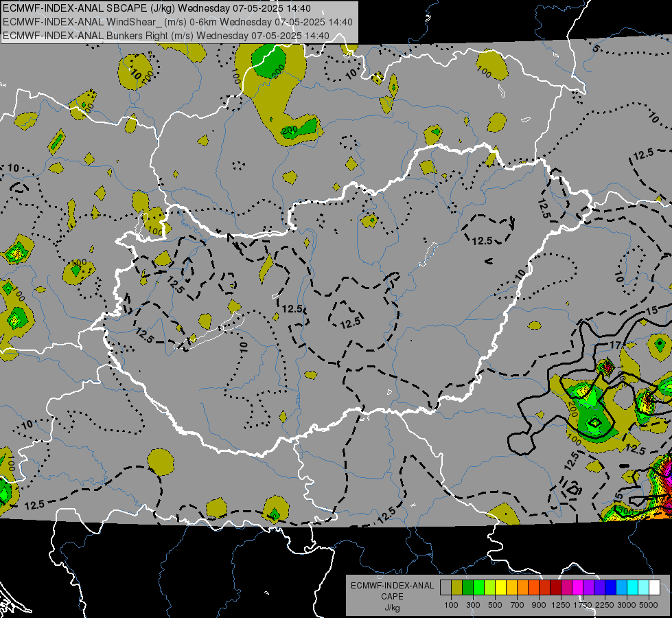
Task: Click the gray swatch in the CAPE legend
Action: (445, 588)
